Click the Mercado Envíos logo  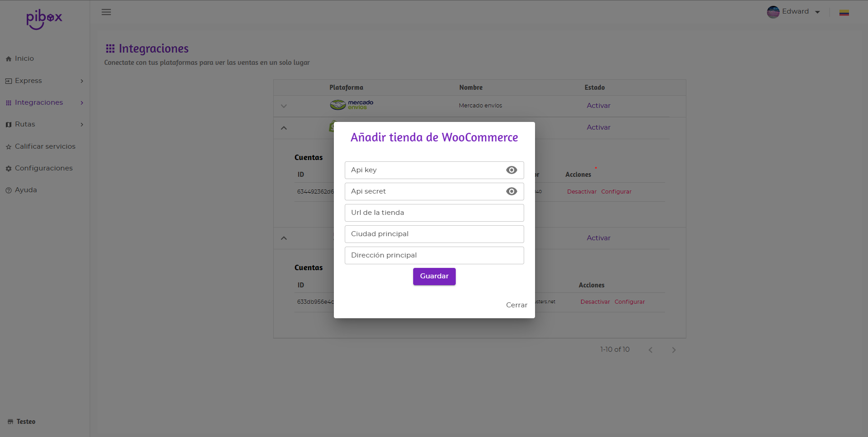point(352,105)
